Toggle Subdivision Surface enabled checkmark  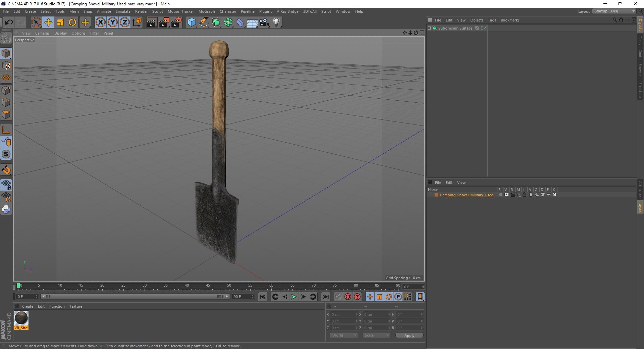[485, 28]
